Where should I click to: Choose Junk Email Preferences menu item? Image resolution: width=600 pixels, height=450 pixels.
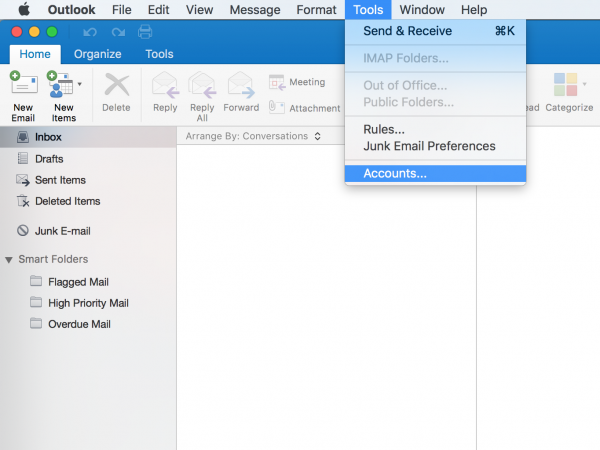[435, 146]
